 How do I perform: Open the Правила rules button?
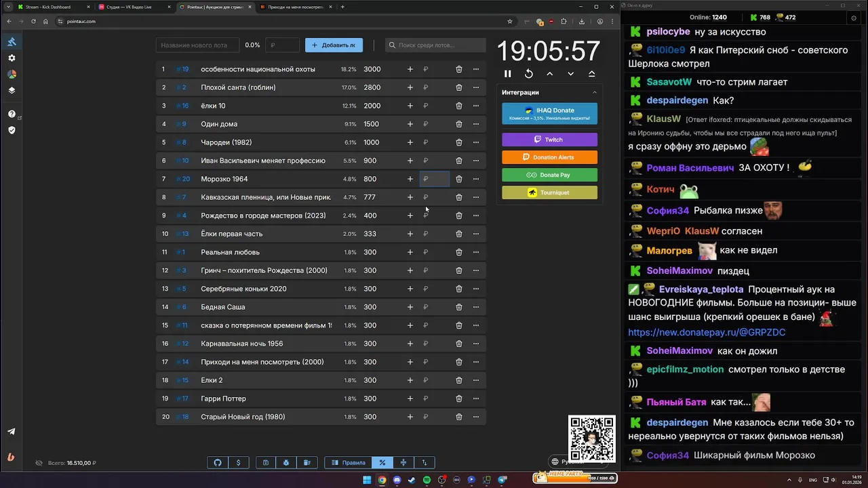[x=348, y=463]
